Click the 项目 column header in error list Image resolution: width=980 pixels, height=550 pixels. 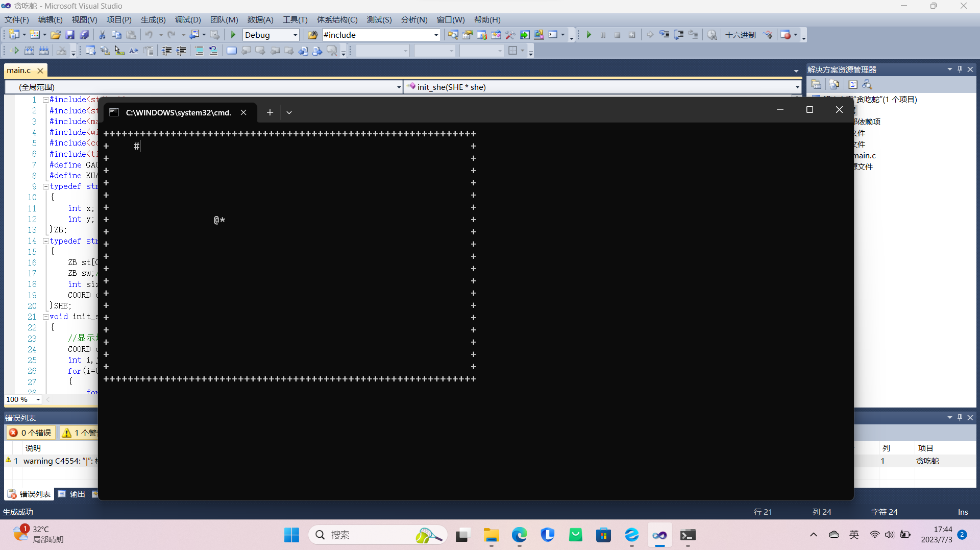pyautogui.click(x=925, y=448)
